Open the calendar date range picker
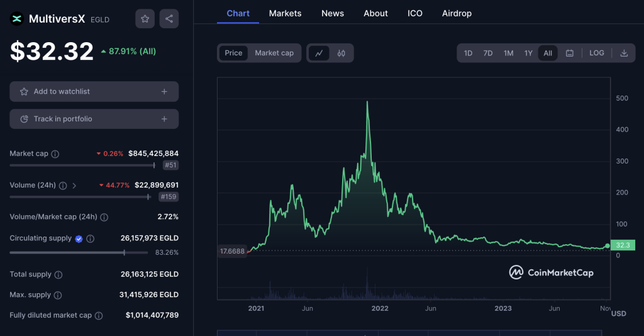644x336 pixels. (570, 53)
